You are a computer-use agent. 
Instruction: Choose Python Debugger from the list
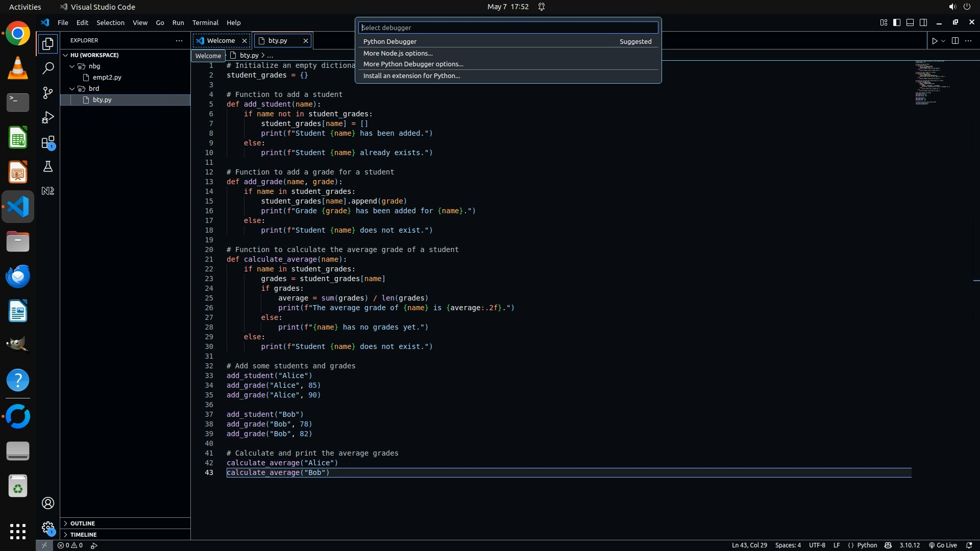390,41
